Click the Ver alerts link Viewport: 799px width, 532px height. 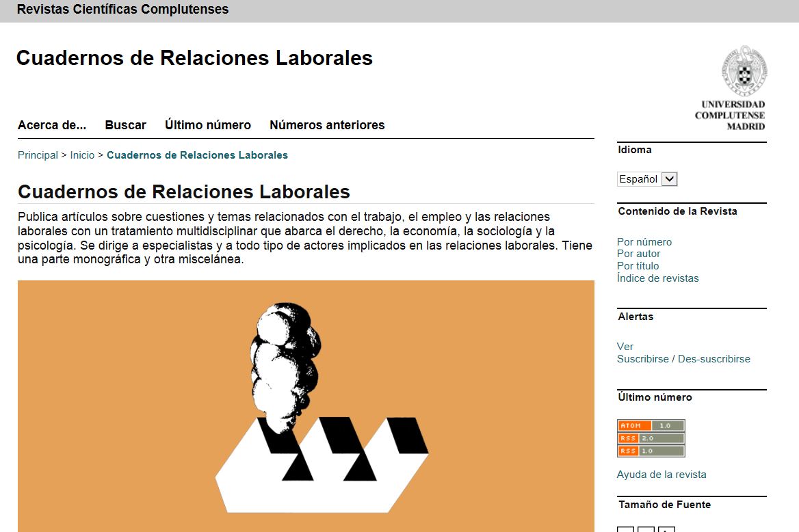tap(625, 347)
